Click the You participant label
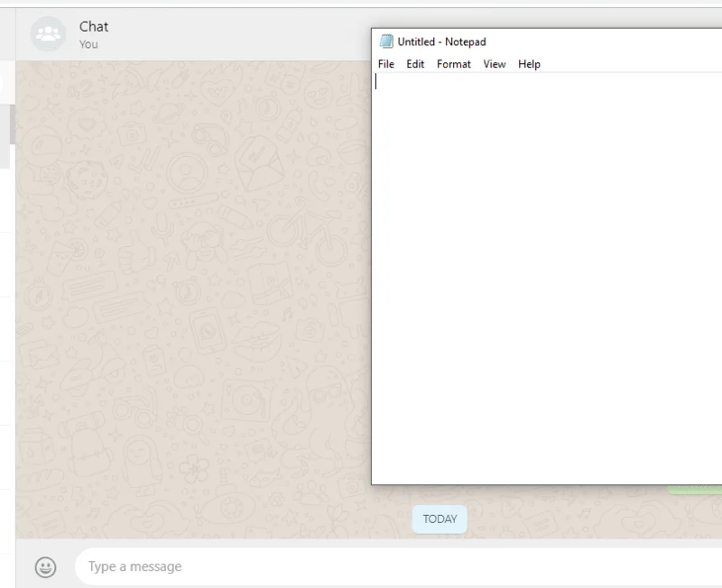Screen dimensions: 722x588 [88, 44]
